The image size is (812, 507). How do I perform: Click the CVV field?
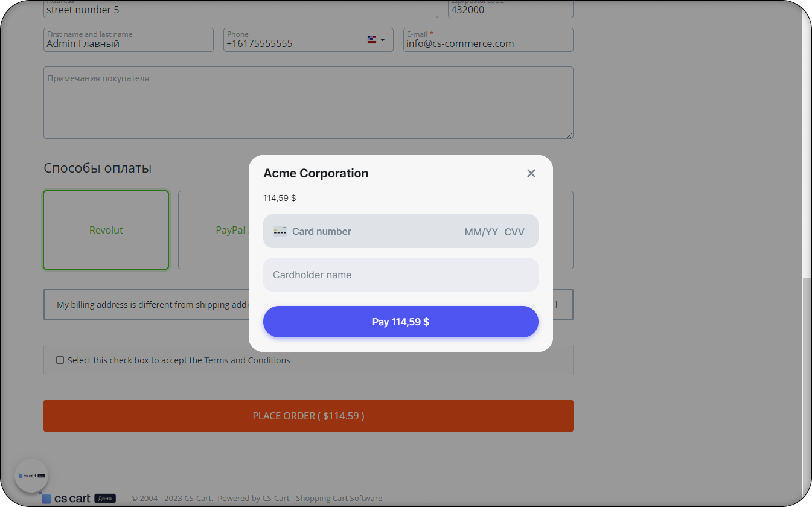515,232
